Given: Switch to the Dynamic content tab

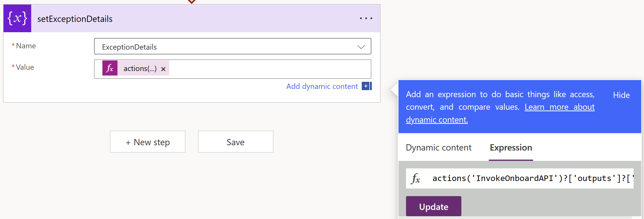Looking at the screenshot, I should [438, 148].
